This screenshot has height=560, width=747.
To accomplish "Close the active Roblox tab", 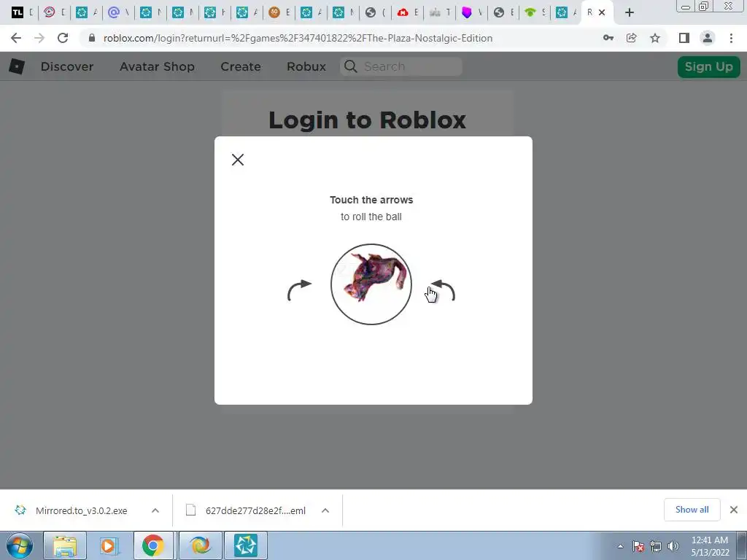I will 602,12.
